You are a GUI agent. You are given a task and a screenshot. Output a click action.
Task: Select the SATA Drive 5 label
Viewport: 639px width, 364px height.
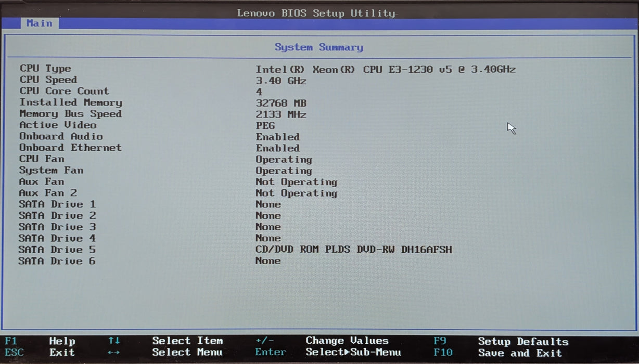point(57,250)
